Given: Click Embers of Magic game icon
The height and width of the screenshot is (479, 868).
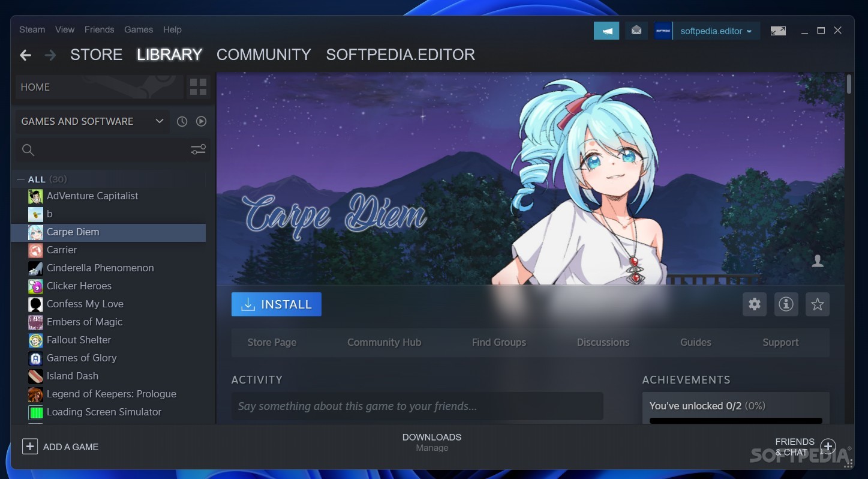Looking at the screenshot, I should pos(35,322).
